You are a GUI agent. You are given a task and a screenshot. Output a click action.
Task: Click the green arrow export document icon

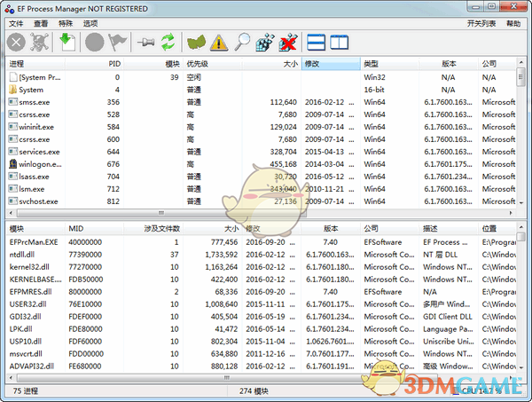tap(67, 42)
